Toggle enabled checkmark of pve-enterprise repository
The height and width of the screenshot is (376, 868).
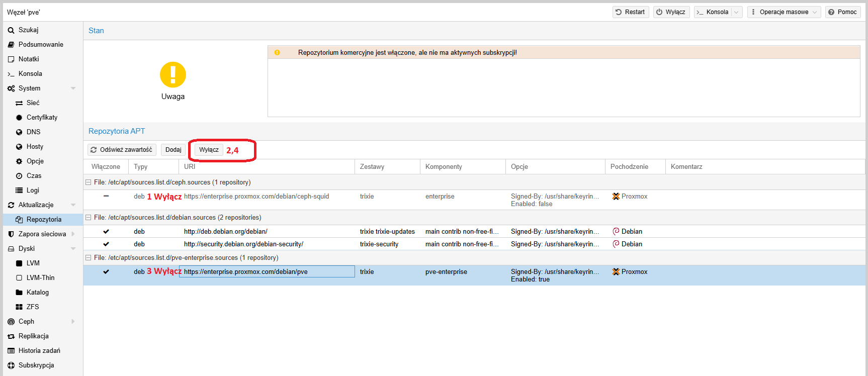[x=106, y=272]
